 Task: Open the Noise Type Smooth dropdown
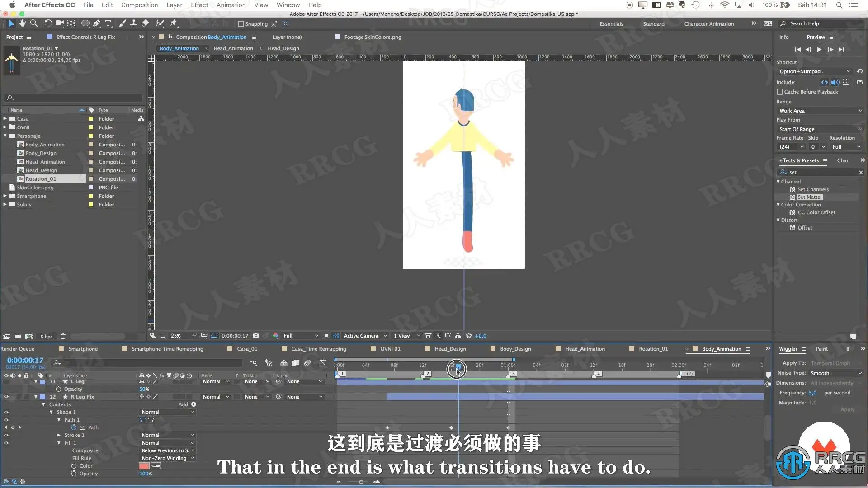tap(836, 373)
